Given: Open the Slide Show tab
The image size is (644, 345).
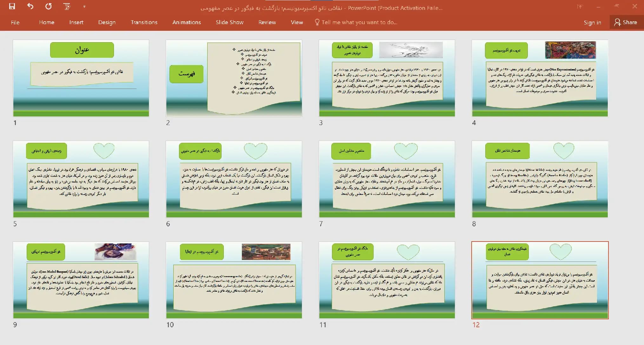Looking at the screenshot, I should [229, 22].
